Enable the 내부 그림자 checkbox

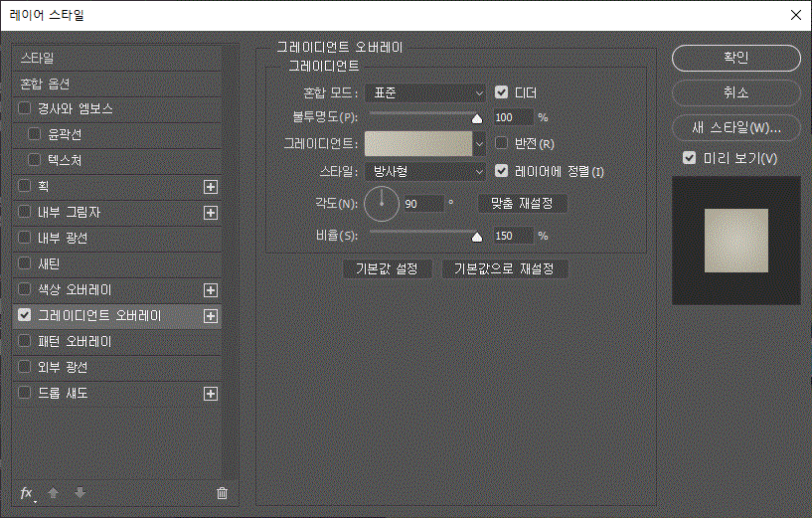pos(24,212)
